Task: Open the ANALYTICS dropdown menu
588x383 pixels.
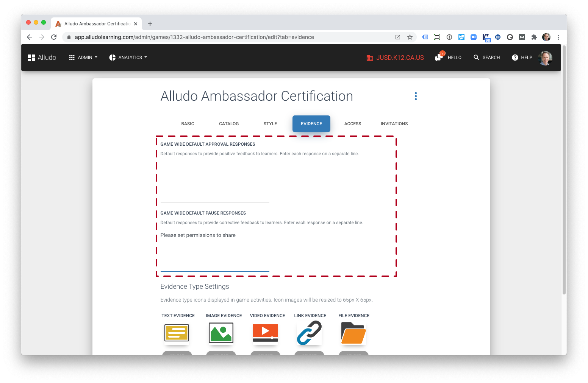Action: 128,58
